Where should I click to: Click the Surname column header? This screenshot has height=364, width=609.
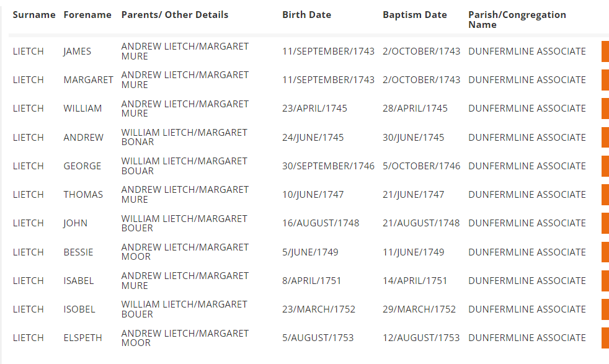34,15
